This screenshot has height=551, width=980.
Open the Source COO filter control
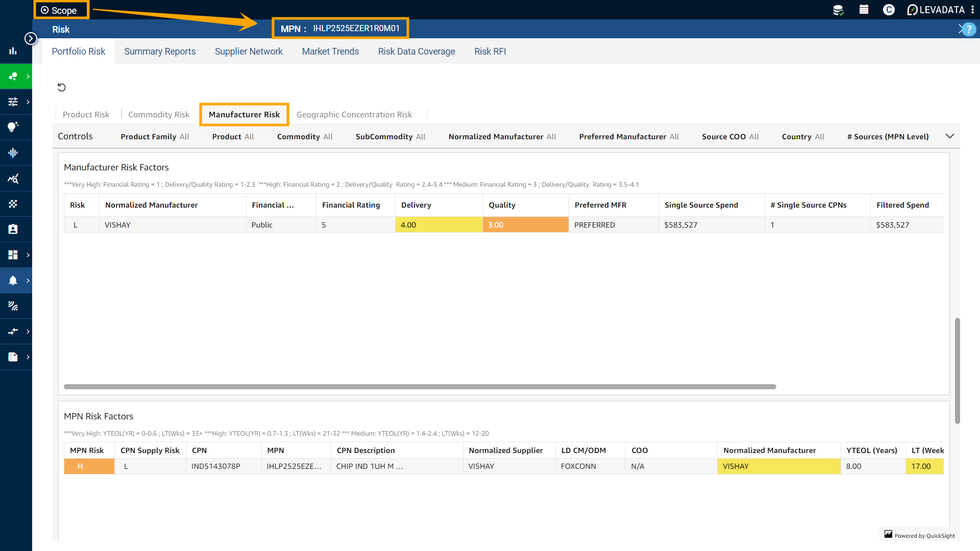730,137
